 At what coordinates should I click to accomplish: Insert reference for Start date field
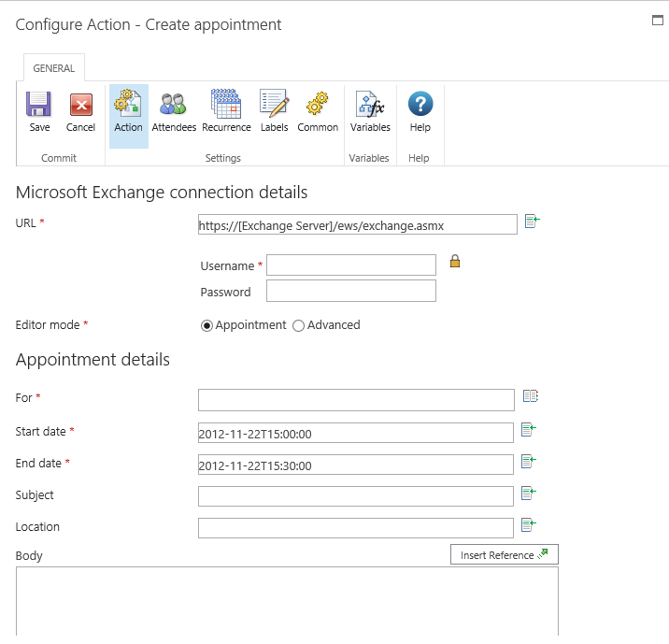pyautogui.click(x=529, y=430)
